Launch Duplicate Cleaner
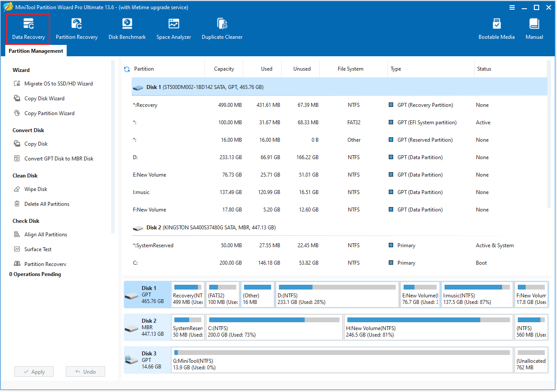557x392 pixels. point(222,29)
